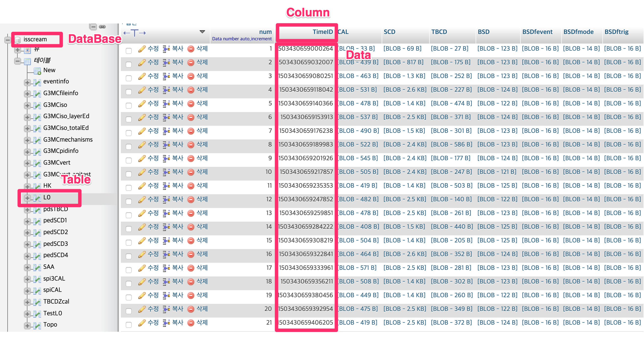The height and width of the screenshot is (342, 644).
Task: Open the options dropdown triangle in the header
Action: coord(202,32)
